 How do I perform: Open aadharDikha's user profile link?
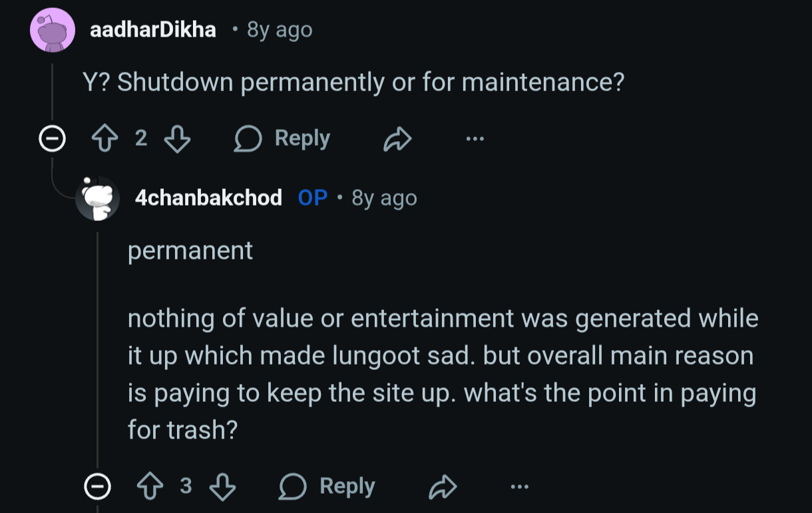(x=153, y=30)
